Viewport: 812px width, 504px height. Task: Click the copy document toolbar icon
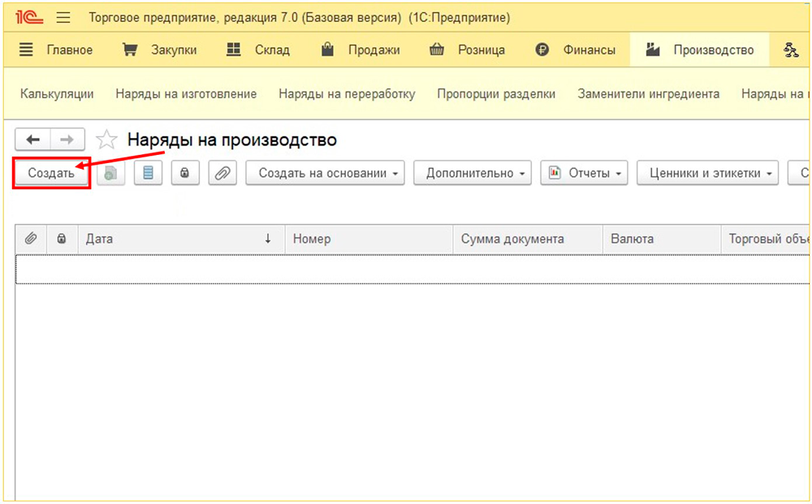[110, 173]
